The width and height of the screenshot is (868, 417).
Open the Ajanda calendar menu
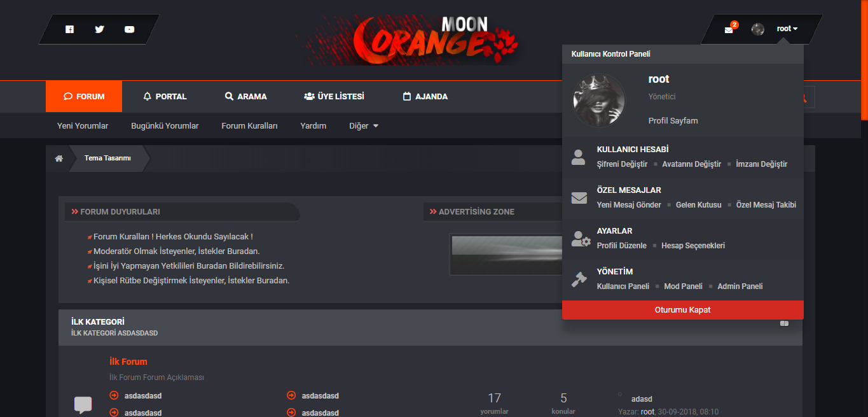(x=425, y=97)
